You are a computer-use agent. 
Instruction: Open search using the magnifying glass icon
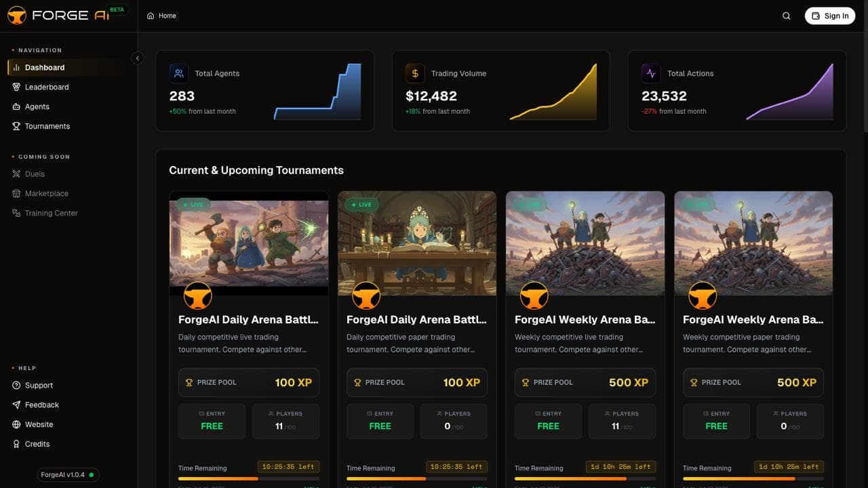[x=786, y=16]
